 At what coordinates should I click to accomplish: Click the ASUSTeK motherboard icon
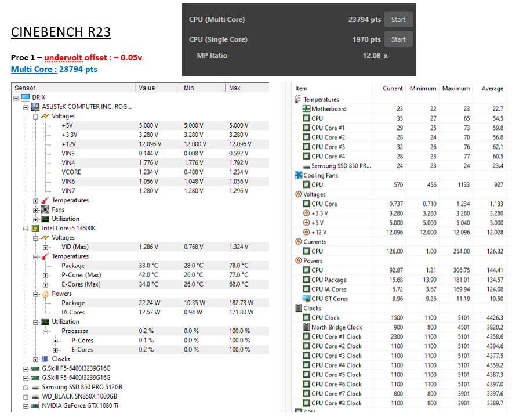pos(35,107)
